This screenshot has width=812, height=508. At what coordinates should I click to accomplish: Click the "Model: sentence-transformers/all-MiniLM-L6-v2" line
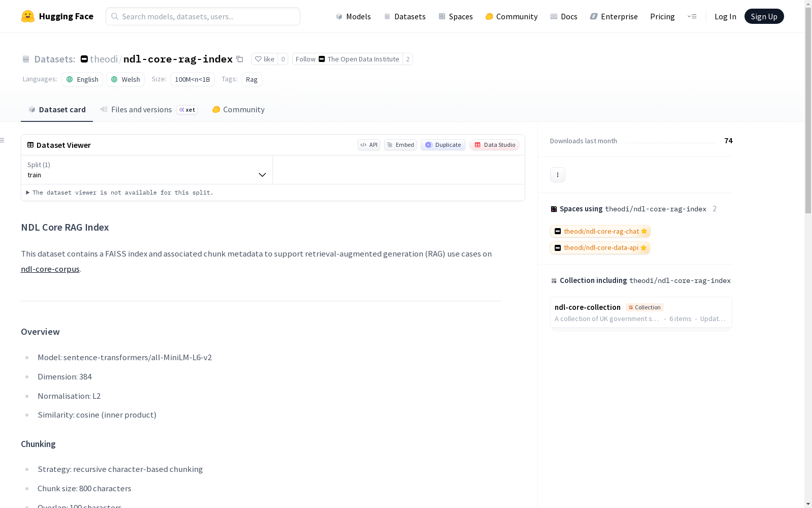(x=125, y=358)
